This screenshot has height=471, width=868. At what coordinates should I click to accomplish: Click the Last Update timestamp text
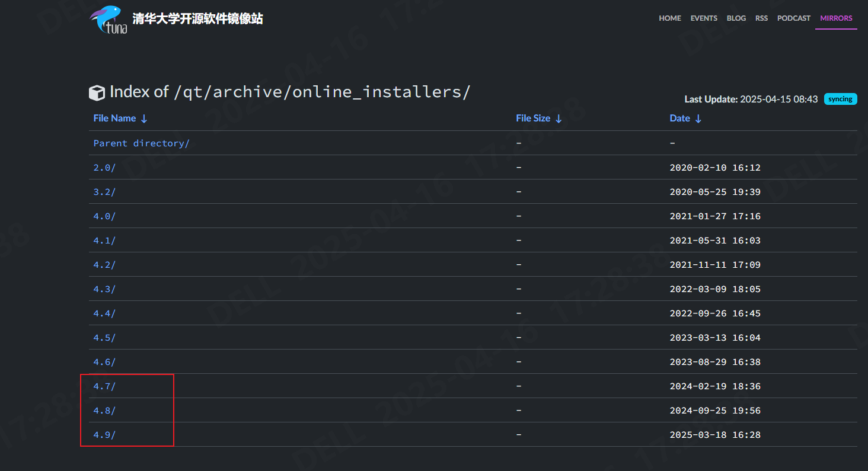[751, 99]
